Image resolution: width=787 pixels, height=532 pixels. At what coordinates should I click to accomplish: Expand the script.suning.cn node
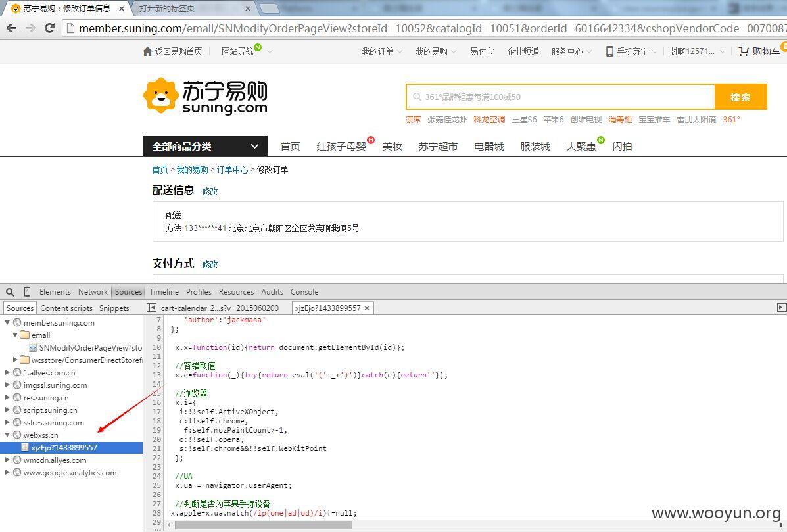[x=7, y=410]
